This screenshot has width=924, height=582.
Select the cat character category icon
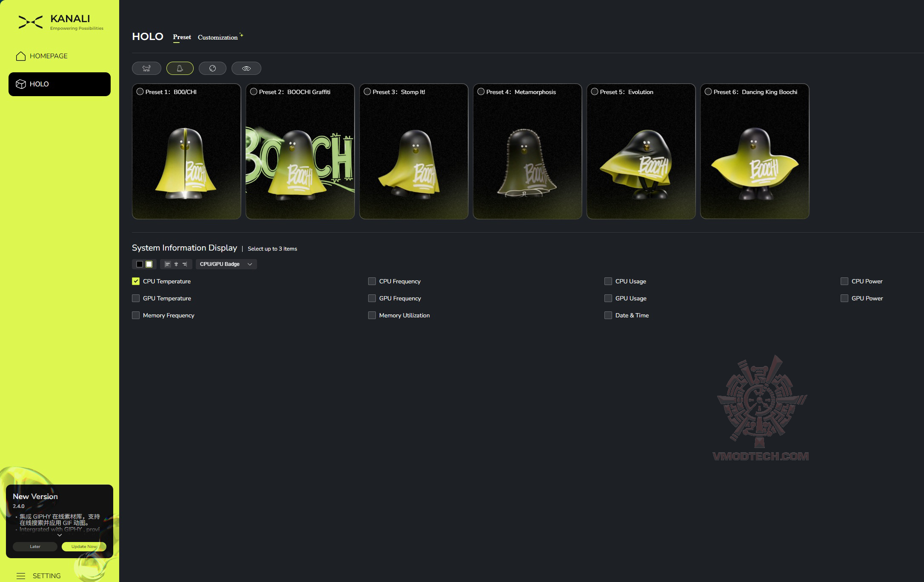pyautogui.click(x=146, y=68)
